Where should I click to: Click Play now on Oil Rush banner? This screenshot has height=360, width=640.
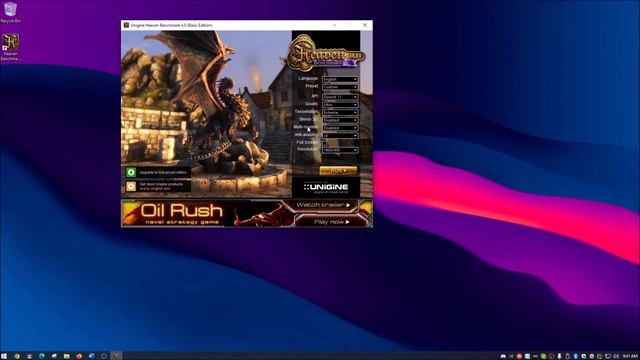point(331,222)
